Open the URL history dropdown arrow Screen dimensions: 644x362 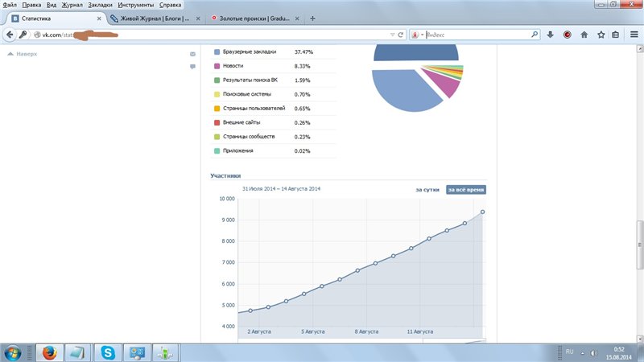pyautogui.click(x=392, y=35)
